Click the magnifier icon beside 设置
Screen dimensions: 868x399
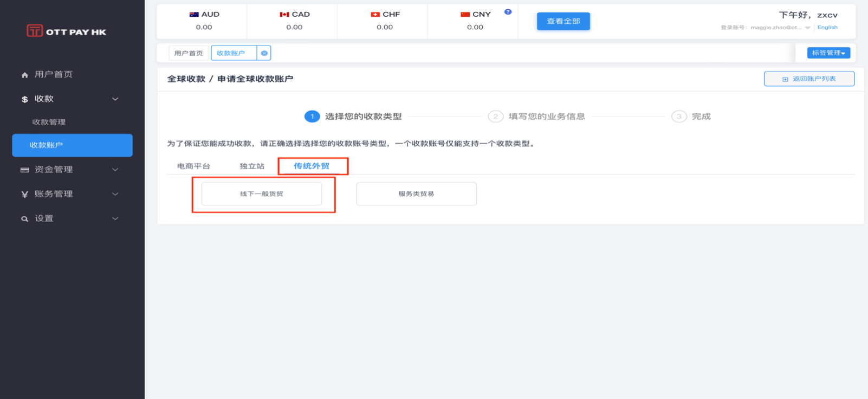click(x=24, y=219)
